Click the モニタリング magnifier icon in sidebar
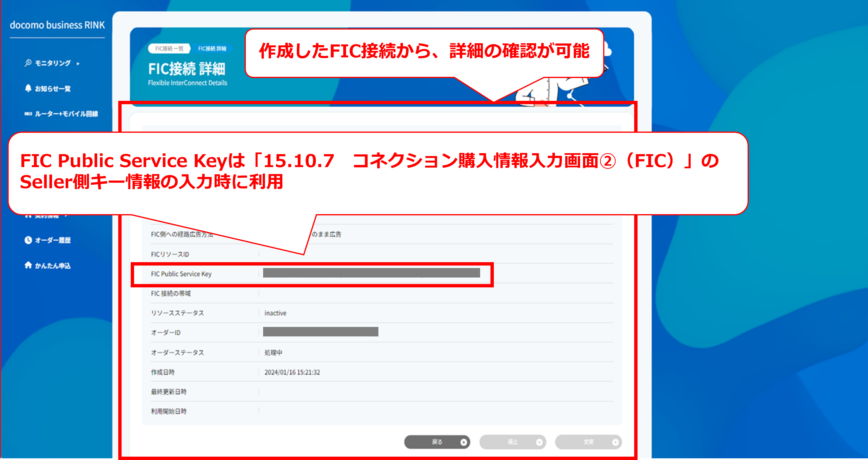The width and height of the screenshot is (868, 460). 28,63
